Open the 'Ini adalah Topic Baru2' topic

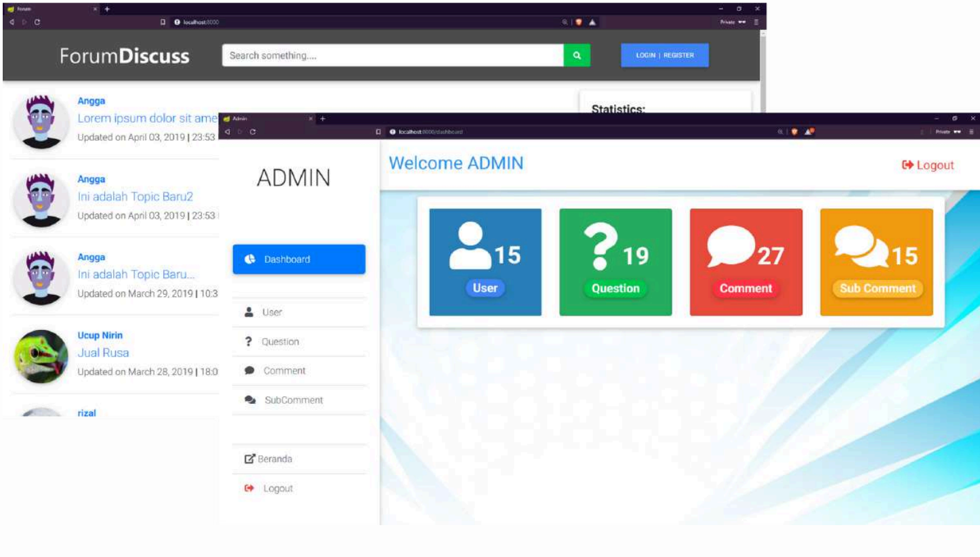[x=135, y=197]
